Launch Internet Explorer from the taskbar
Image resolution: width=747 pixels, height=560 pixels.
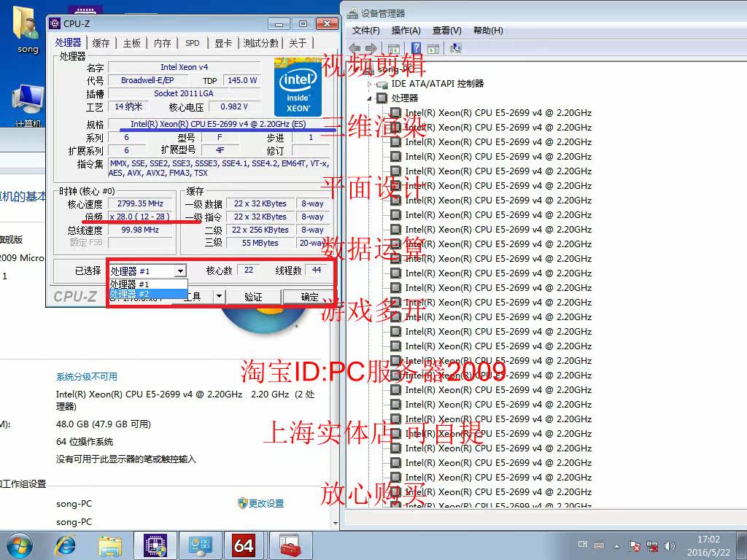tap(65, 546)
